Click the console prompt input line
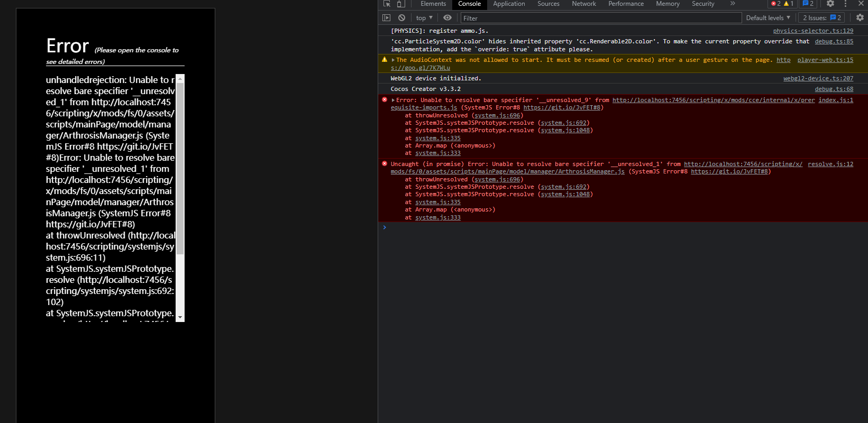Screen dimensions: 868x423 click(x=624, y=227)
